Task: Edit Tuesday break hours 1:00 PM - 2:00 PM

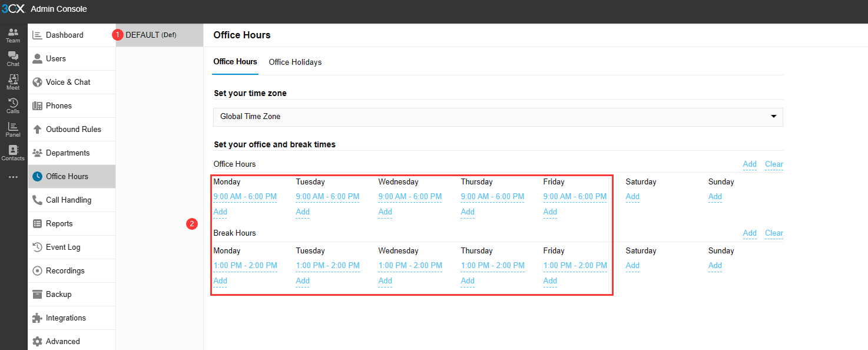Action: pos(327,266)
